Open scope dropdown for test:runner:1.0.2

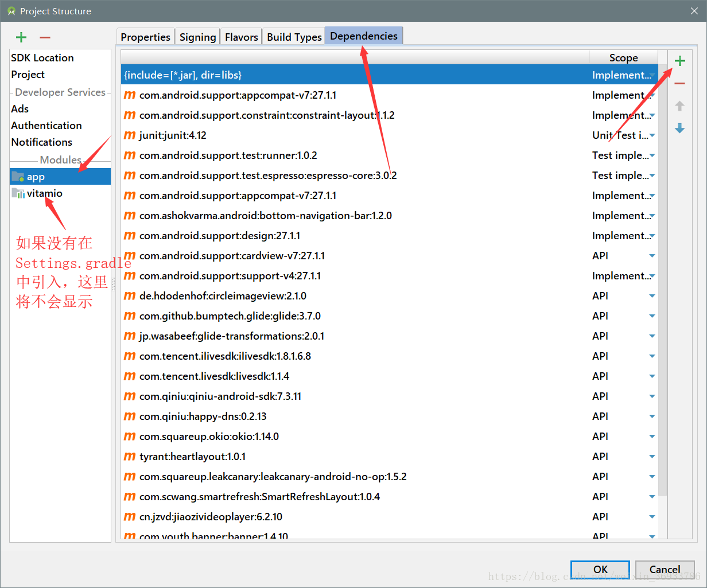pyautogui.click(x=652, y=155)
